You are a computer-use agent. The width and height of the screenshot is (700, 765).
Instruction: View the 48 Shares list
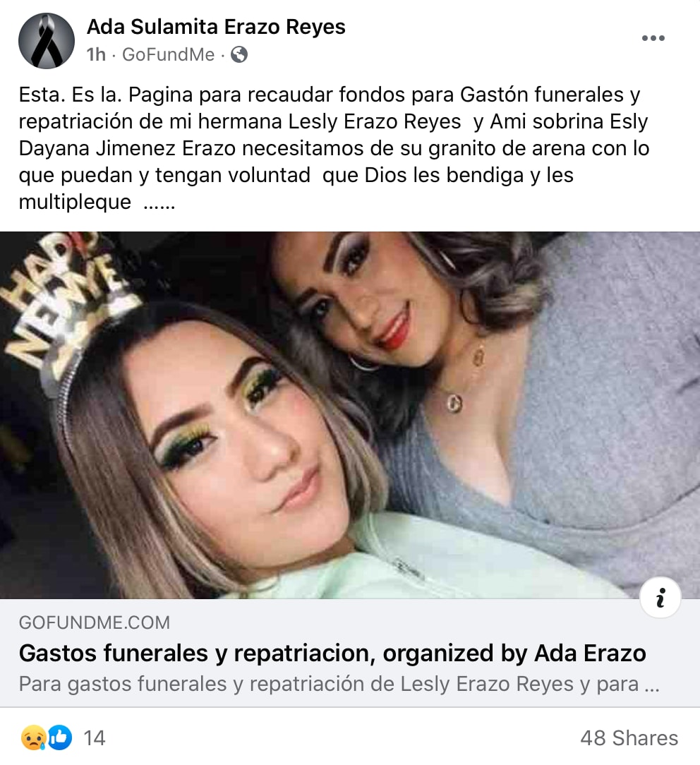click(x=629, y=738)
